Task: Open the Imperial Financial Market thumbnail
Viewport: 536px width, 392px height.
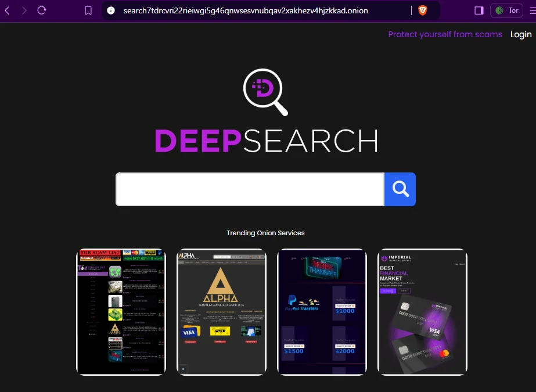Action: 422,311
